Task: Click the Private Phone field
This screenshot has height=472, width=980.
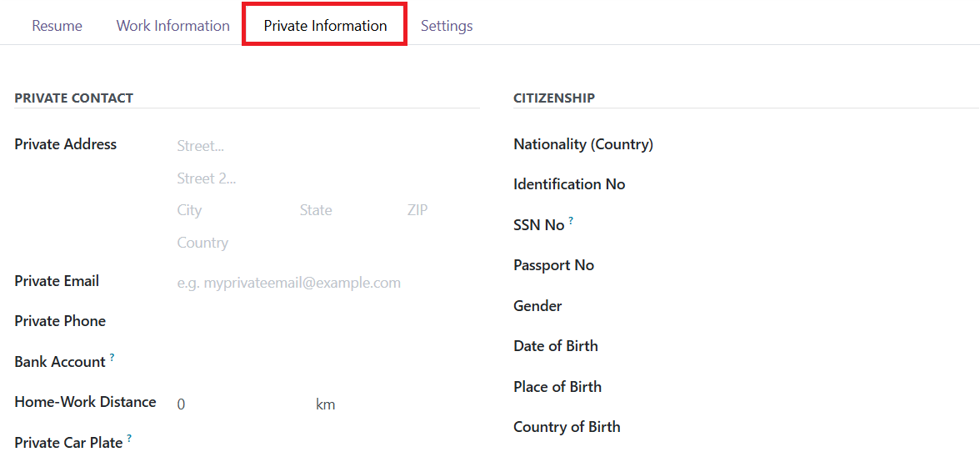Action: coord(327,321)
